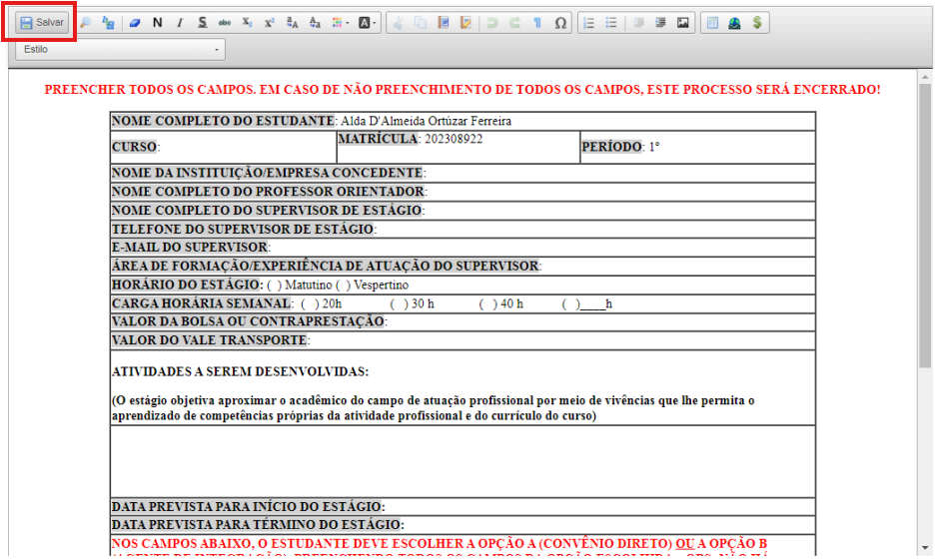This screenshot has width=935, height=560.
Task: Toggle bold (N) formatting
Action: 158,23
